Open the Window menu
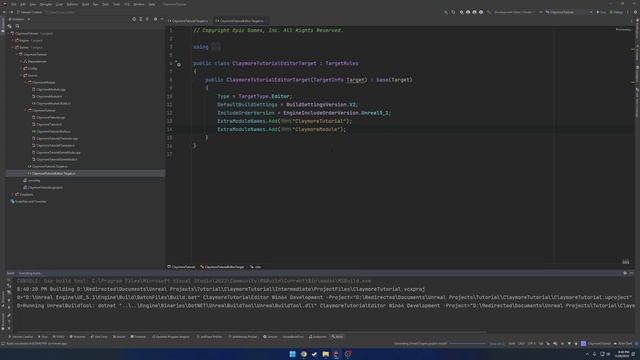 139,4
